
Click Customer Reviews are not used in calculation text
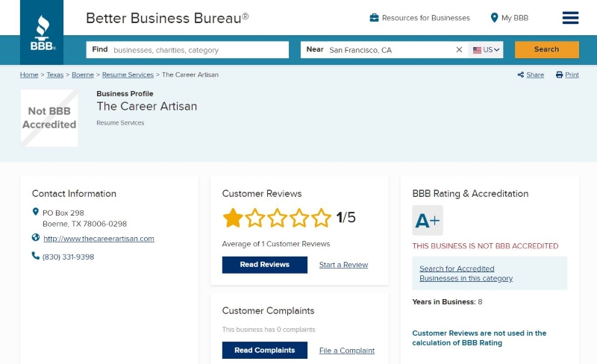(479, 338)
